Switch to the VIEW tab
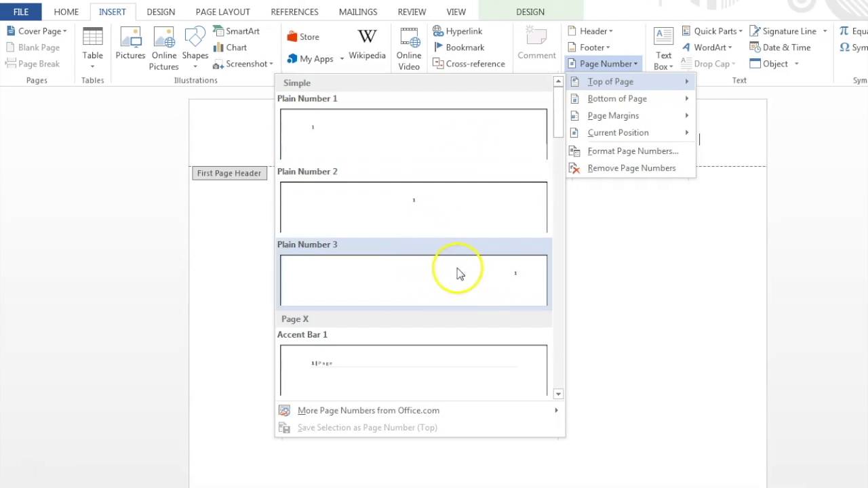The height and width of the screenshot is (488, 868). (x=456, y=12)
